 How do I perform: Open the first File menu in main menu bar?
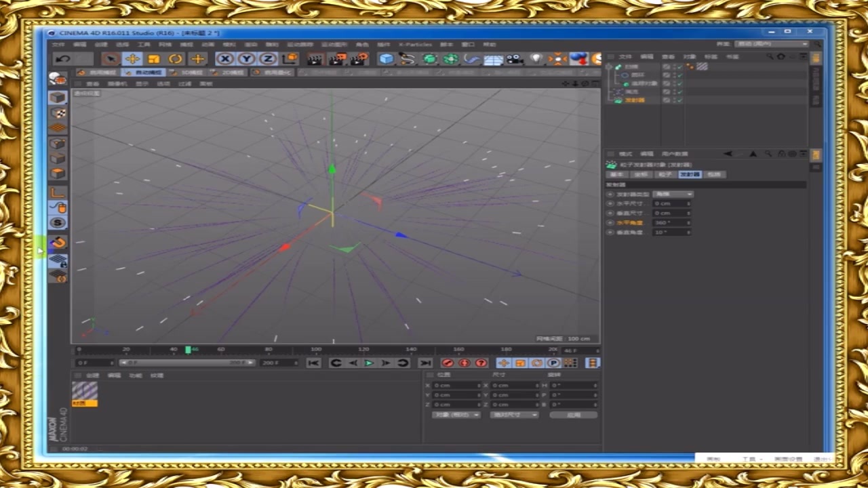59,45
